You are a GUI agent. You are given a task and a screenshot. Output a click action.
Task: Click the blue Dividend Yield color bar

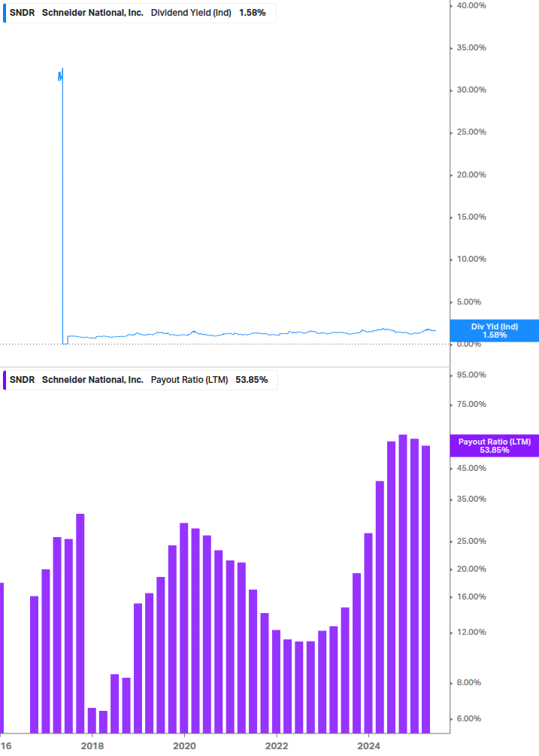pyautogui.click(x=5, y=13)
